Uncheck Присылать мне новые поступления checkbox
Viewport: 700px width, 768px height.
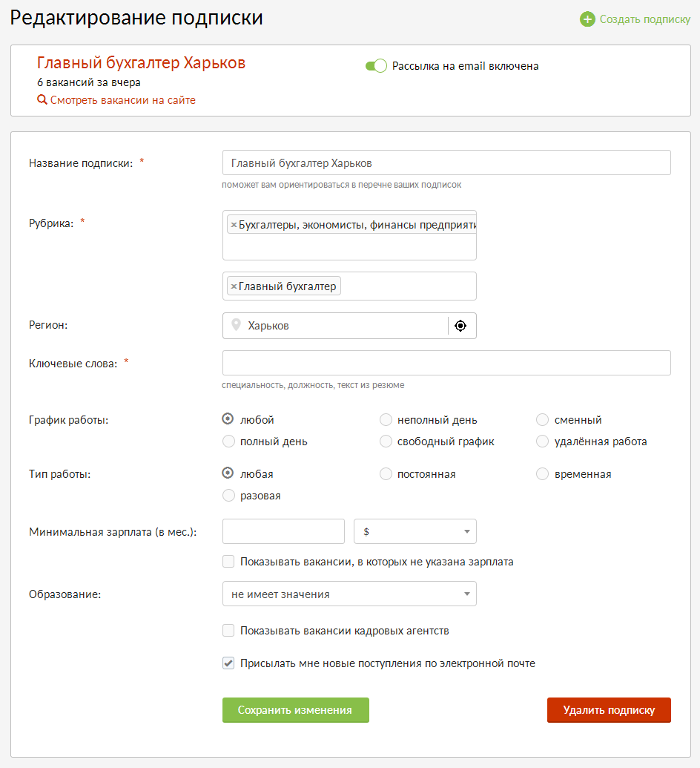click(x=228, y=663)
